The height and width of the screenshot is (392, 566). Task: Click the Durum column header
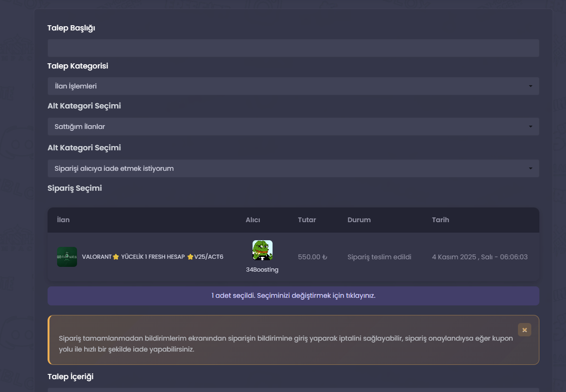[359, 220]
